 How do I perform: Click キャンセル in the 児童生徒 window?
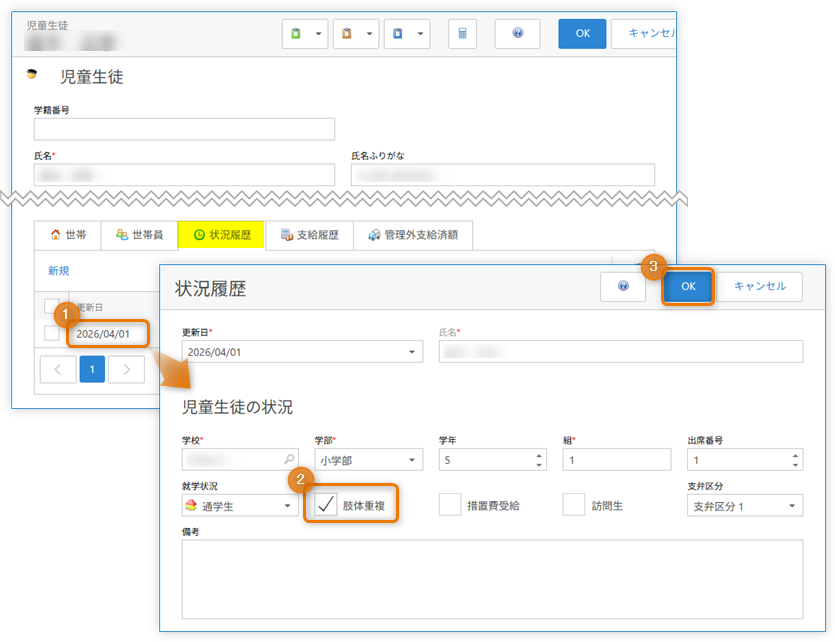click(644, 34)
